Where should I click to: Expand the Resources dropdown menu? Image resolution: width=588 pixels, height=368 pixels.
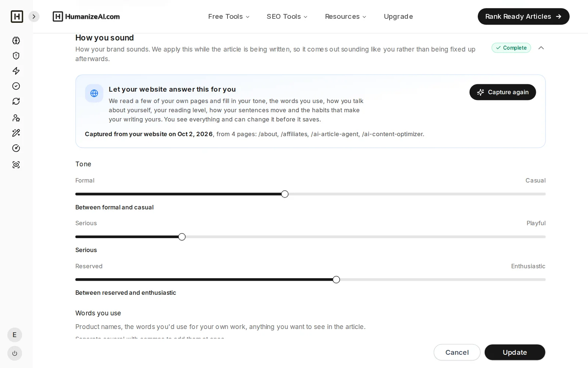[x=345, y=17]
